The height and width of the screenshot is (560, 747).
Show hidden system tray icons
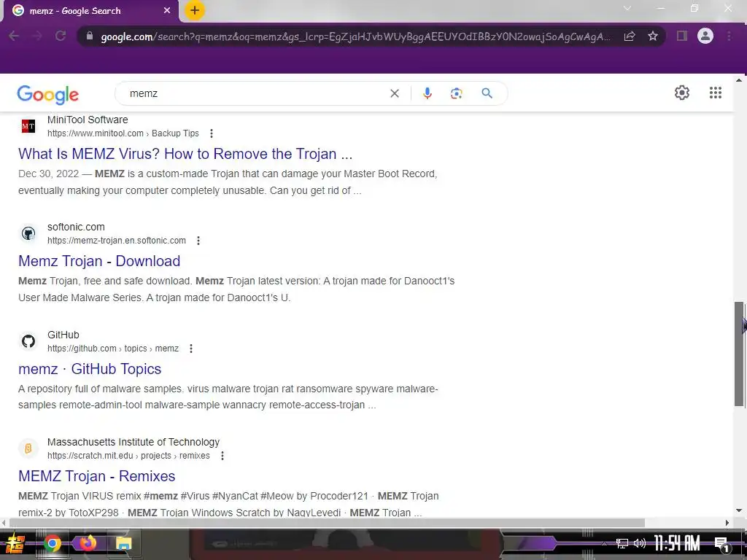click(604, 543)
